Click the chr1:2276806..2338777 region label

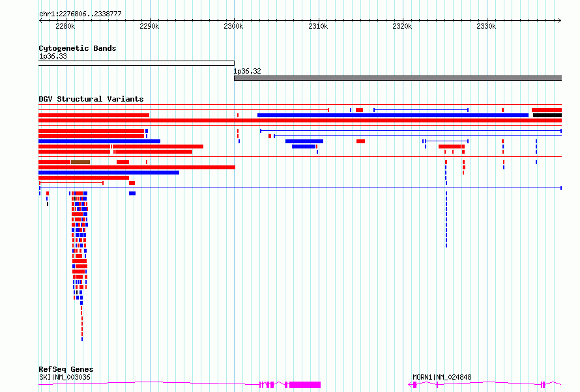[x=80, y=14]
